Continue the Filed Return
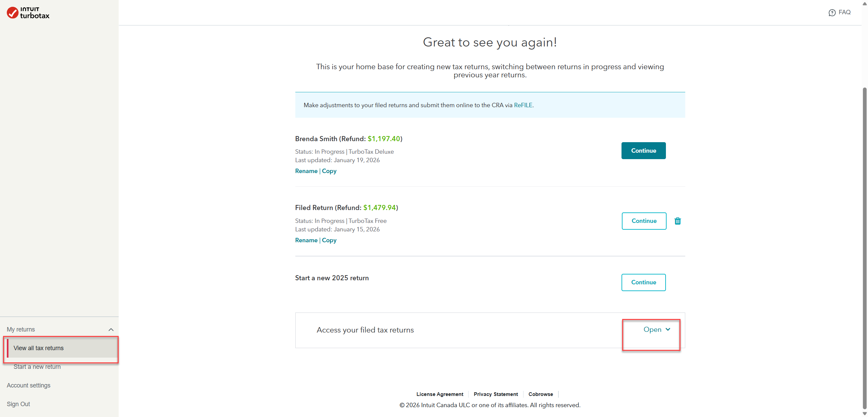This screenshot has height=417, width=868. pos(644,221)
